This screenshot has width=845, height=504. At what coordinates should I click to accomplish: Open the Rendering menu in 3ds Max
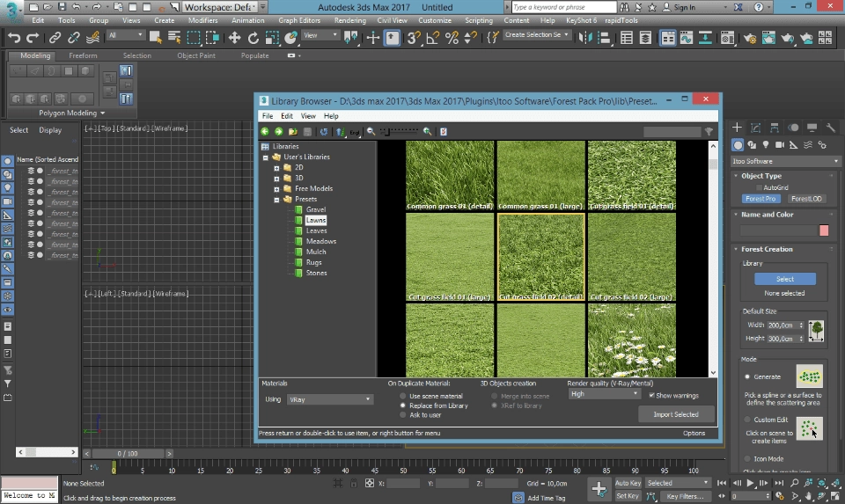tap(349, 20)
